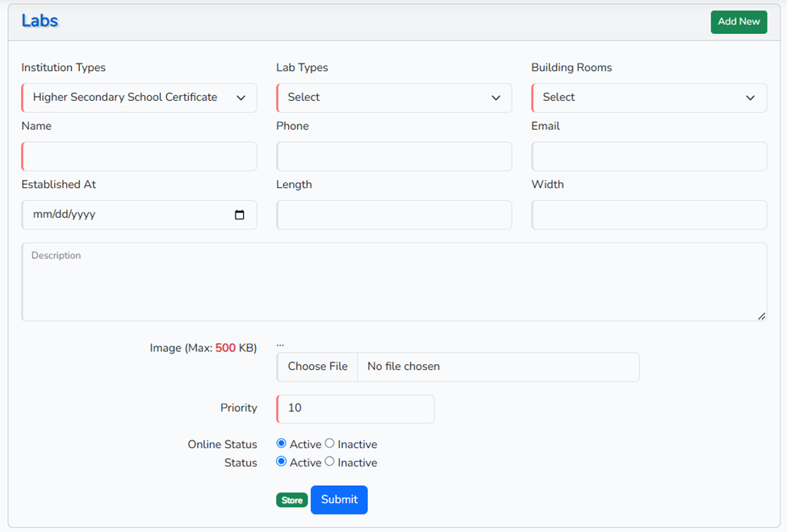This screenshot has width=787, height=532.
Task: Click the Length input field
Action: (x=394, y=215)
